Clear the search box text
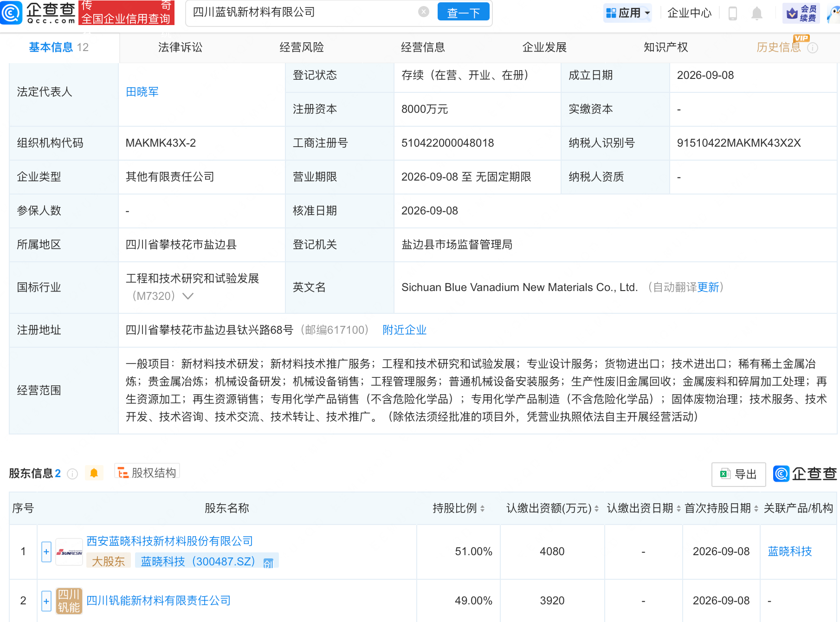 point(423,12)
